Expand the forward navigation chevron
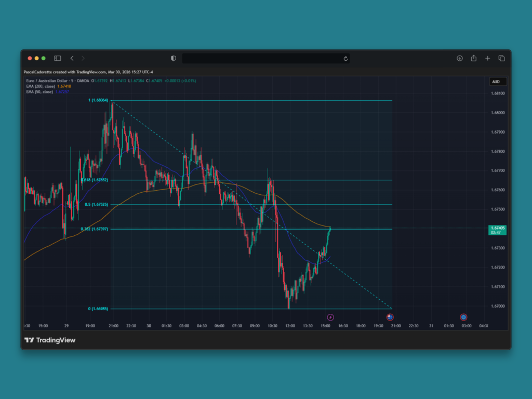The width and height of the screenshot is (532, 399). coord(82,58)
